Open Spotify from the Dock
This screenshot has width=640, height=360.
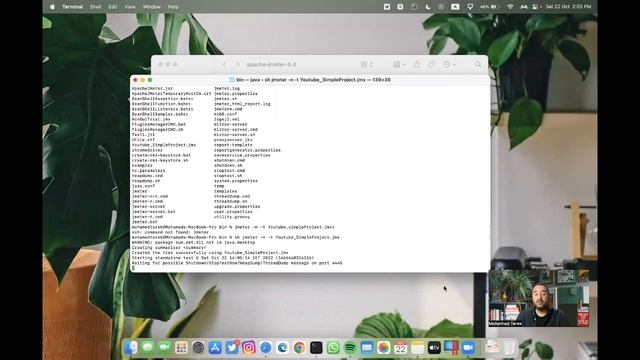tap(350, 348)
